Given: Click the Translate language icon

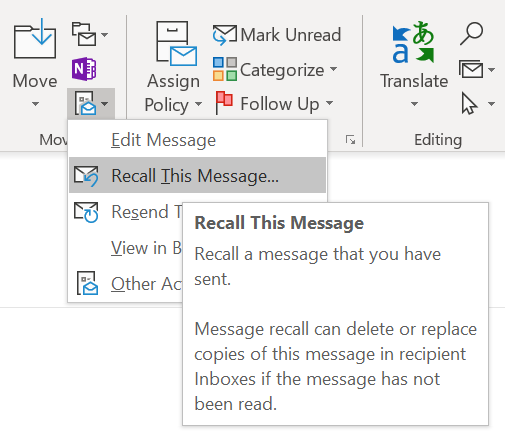Looking at the screenshot, I should 413,42.
